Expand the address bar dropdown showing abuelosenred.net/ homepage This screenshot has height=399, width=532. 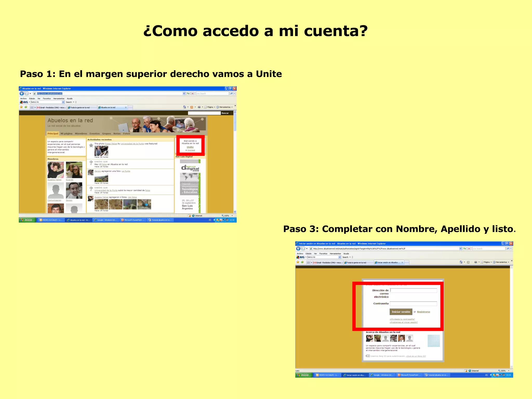(184, 94)
